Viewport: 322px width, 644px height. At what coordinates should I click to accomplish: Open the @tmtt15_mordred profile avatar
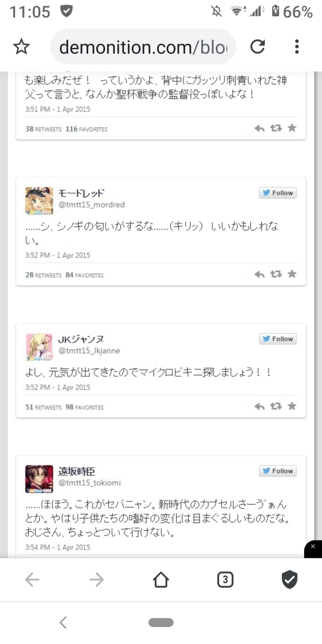pos(39,201)
